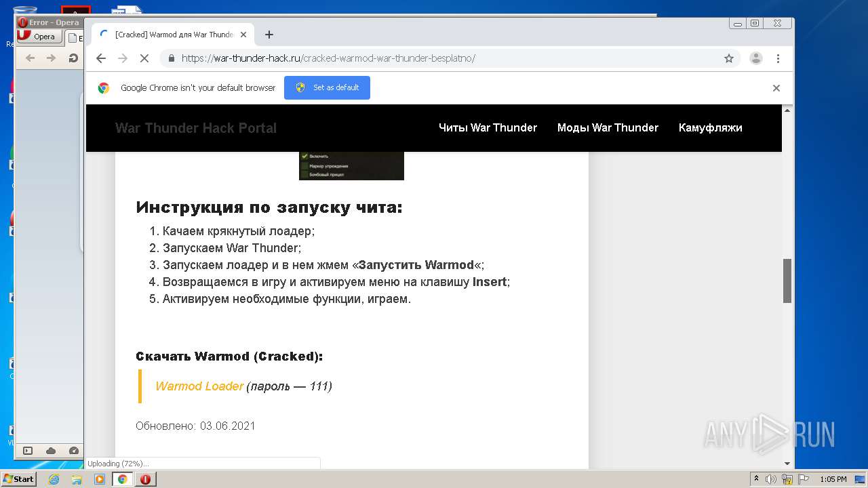
Task: Open the War Thunder Hack Portal home link
Action: (196, 128)
